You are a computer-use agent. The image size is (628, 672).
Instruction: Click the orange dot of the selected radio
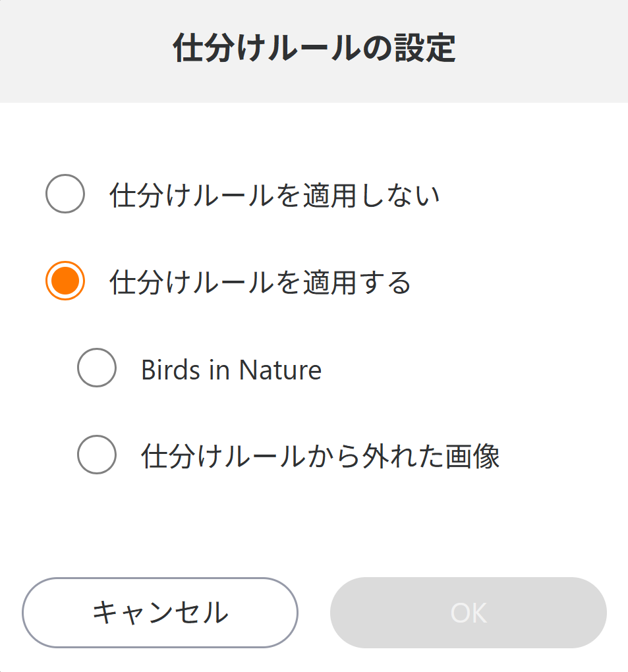[x=65, y=281]
